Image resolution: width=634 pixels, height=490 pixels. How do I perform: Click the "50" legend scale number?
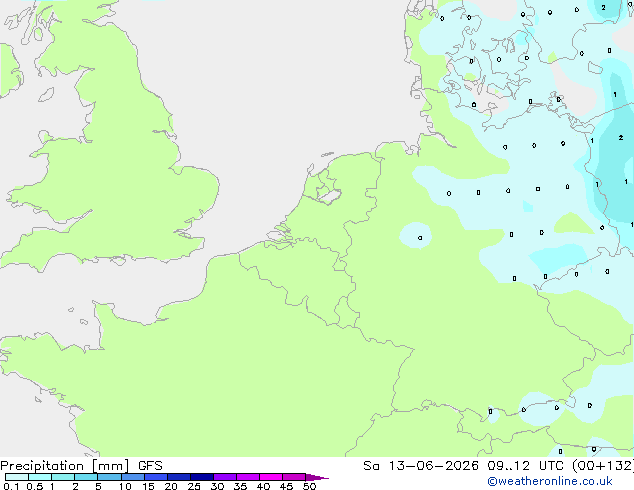(x=309, y=486)
